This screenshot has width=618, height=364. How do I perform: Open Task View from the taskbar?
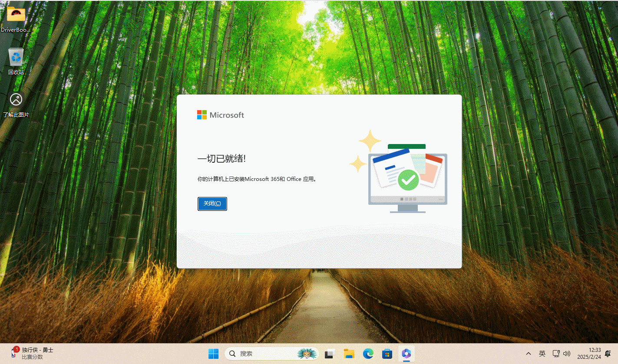330,354
